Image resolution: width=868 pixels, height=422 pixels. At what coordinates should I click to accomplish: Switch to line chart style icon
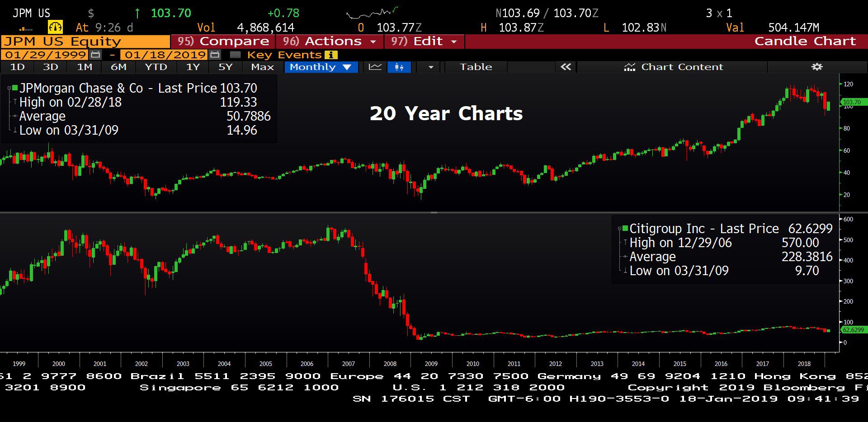375,67
